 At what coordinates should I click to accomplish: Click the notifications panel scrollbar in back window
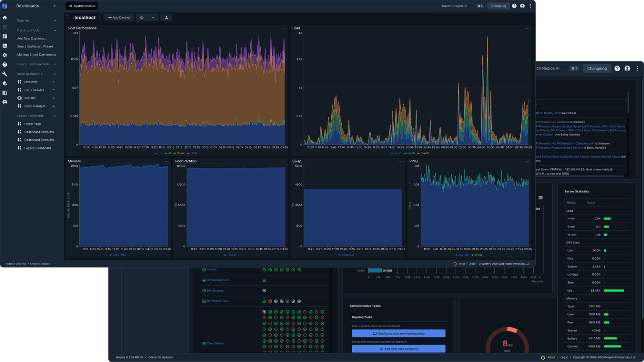click(628, 103)
